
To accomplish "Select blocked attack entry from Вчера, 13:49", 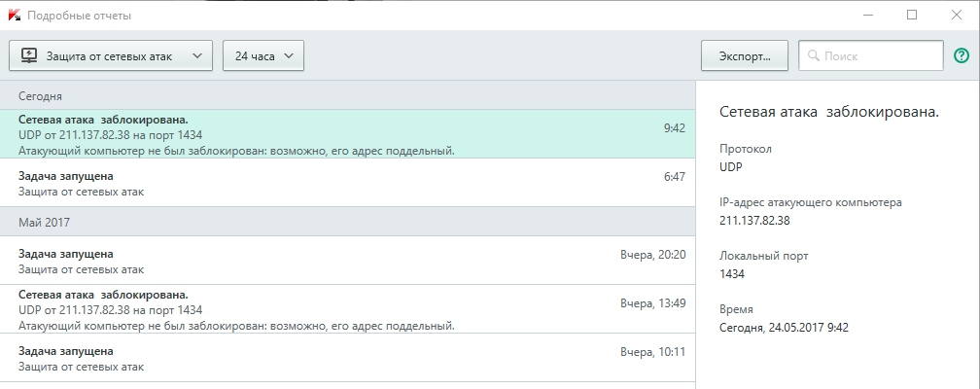I will click(x=348, y=309).
